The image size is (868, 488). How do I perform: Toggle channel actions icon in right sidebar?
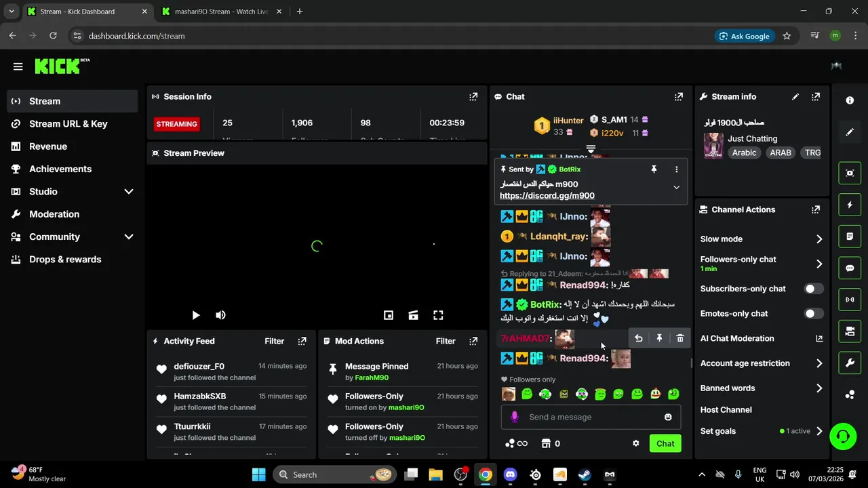(850, 331)
